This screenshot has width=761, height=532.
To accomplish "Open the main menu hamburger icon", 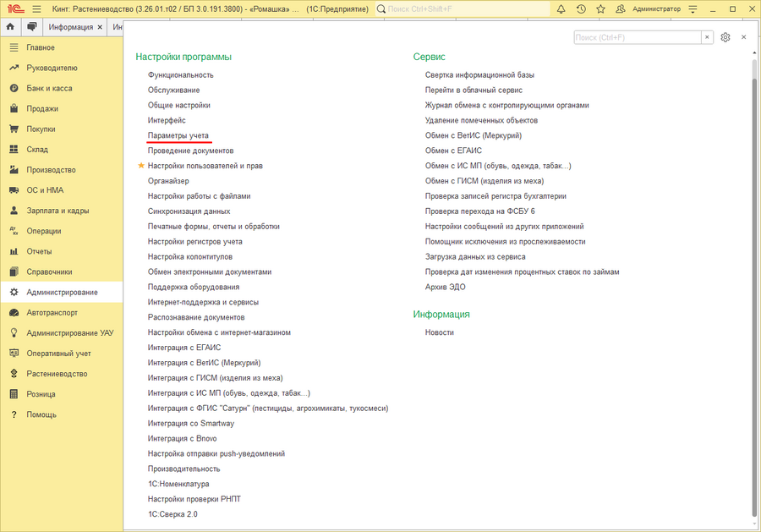I will (x=36, y=8).
